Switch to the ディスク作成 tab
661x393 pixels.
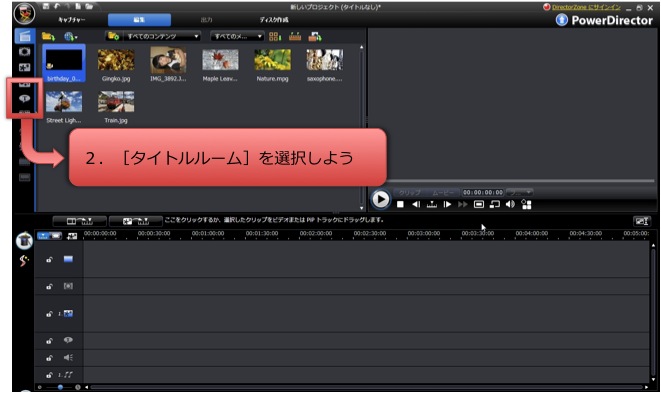(x=274, y=20)
